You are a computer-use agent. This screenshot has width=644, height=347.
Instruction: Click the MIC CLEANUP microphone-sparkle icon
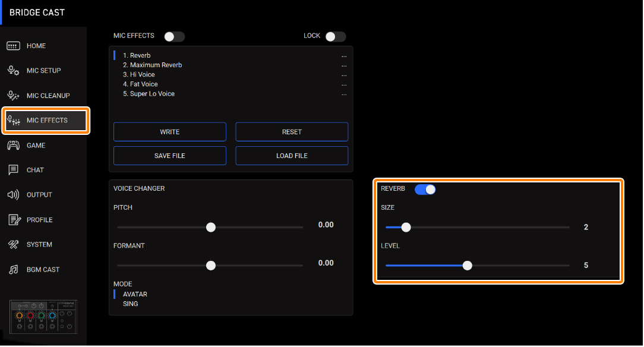click(x=13, y=96)
